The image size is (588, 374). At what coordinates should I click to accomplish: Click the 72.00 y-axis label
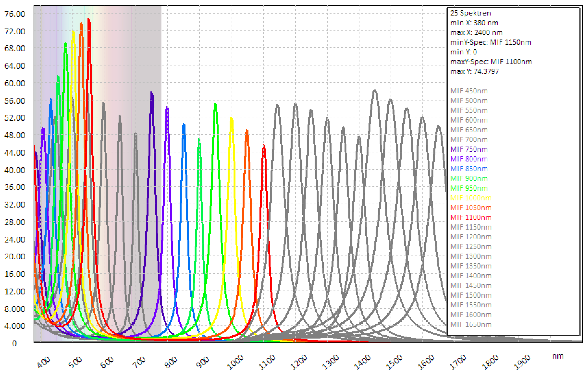pyautogui.click(x=15, y=32)
